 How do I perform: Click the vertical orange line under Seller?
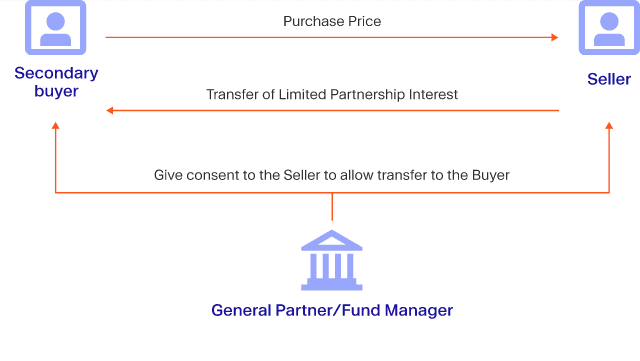click(609, 157)
